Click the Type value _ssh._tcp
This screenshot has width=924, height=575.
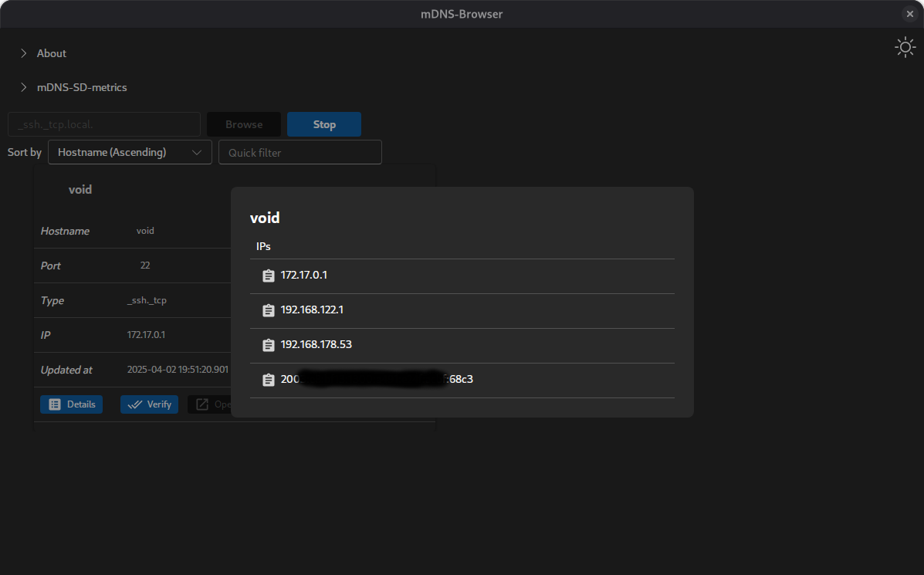point(147,300)
